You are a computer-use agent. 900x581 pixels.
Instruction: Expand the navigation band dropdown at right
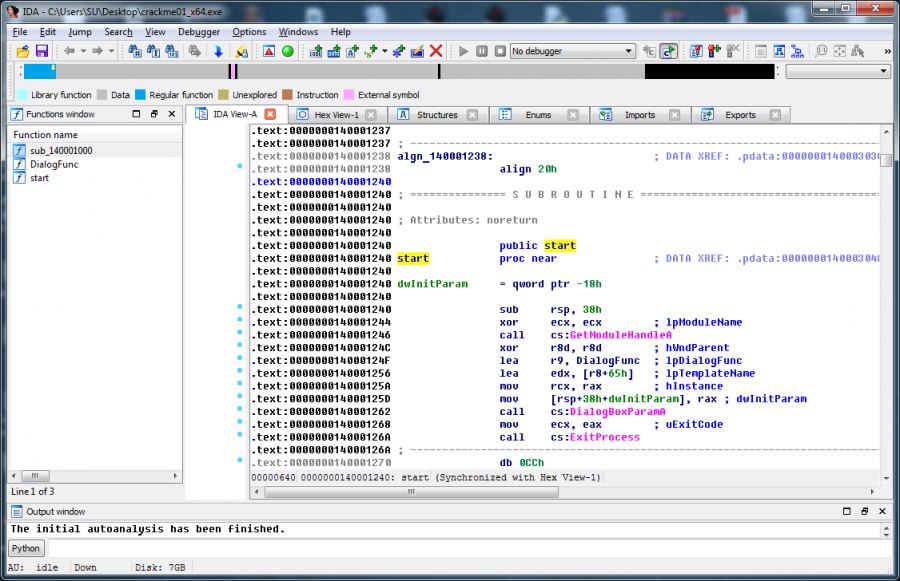point(883,72)
